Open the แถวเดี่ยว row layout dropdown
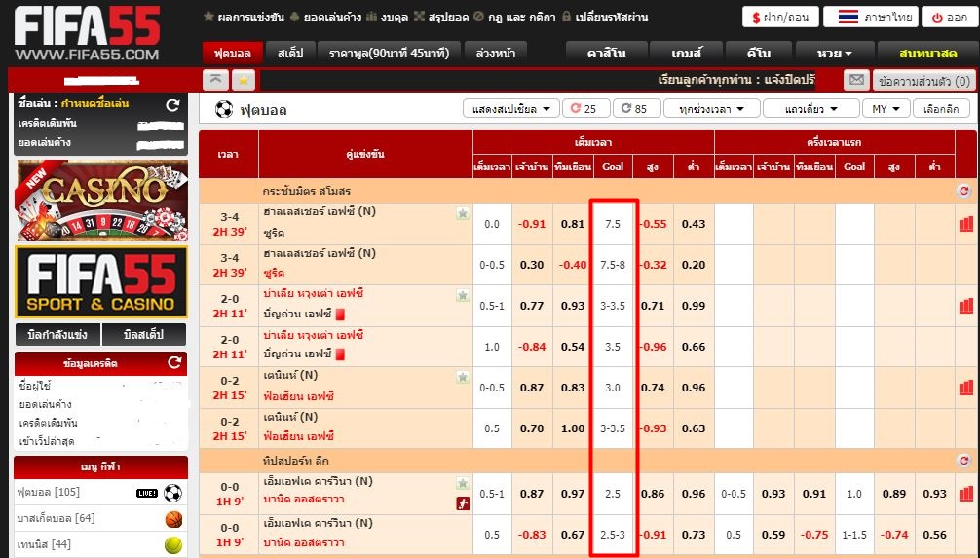This screenshot has width=980, height=558. (x=810, y=109)
